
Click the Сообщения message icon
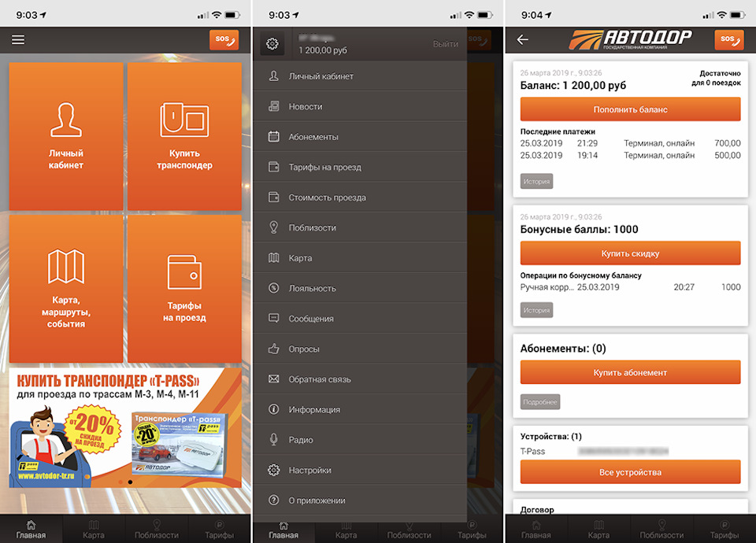(274, 319)
